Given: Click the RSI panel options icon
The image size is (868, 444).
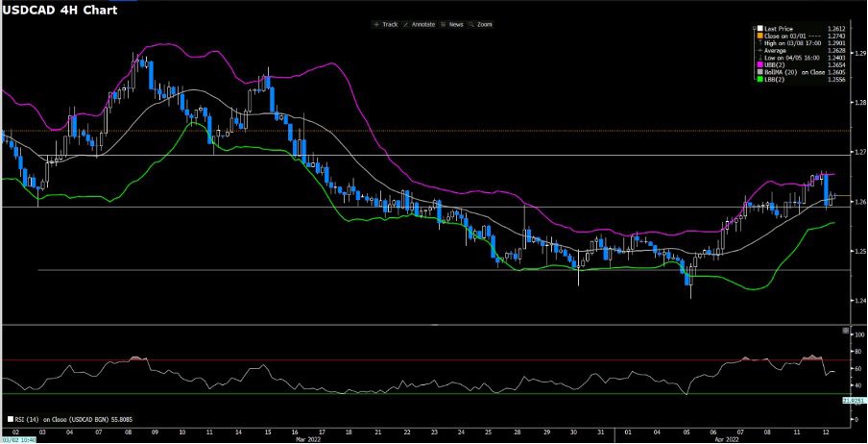Looking at the screenshot, I should (x=845, y=331).
